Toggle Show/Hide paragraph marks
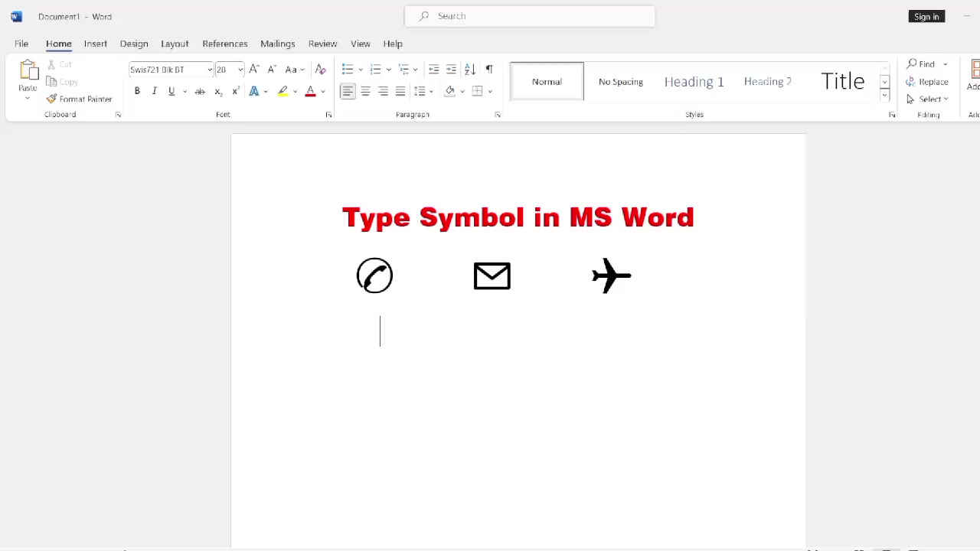The width and height of the screenshot is (980, 551). click(x=489, y=69)
